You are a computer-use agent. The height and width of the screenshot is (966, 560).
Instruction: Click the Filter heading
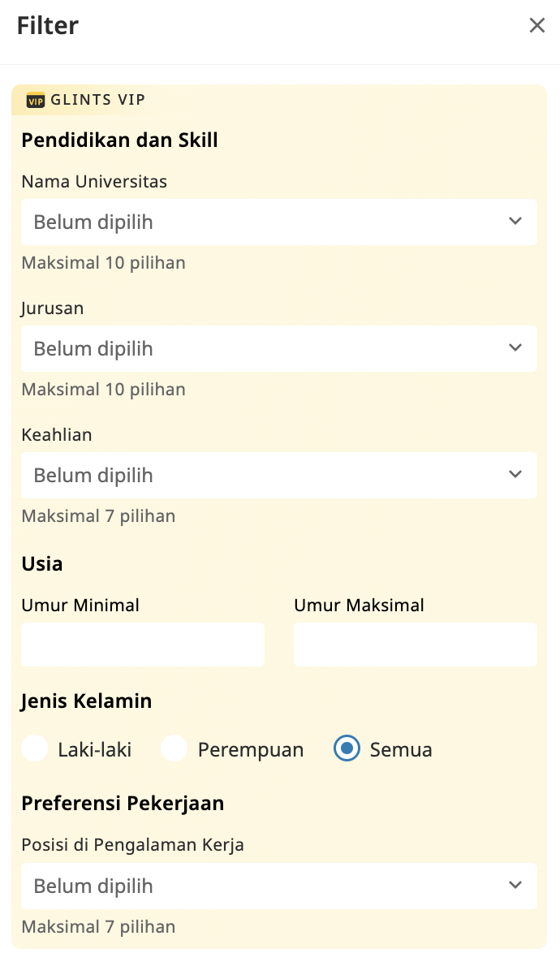pyautogui.click(x=47, y=25)
